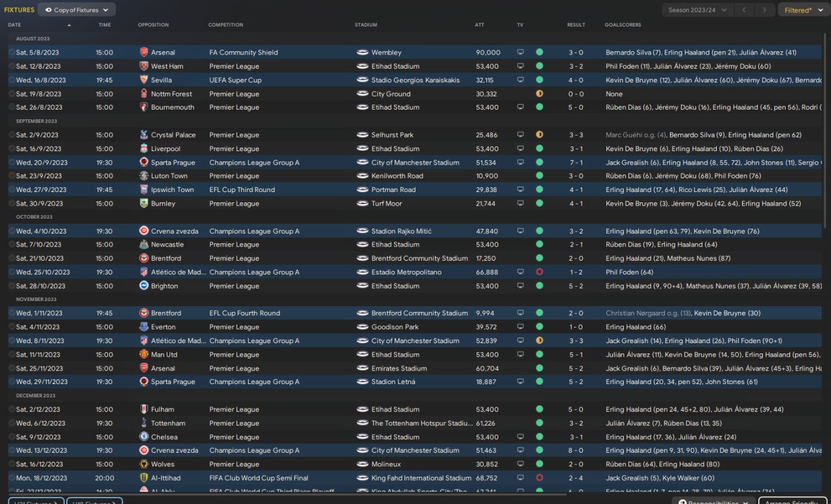Click the Brighton club badge

pos(144,286)
